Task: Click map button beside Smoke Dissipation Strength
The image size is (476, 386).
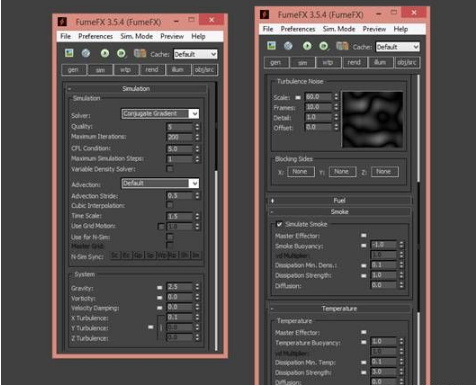Action: [x=364, y=276]
